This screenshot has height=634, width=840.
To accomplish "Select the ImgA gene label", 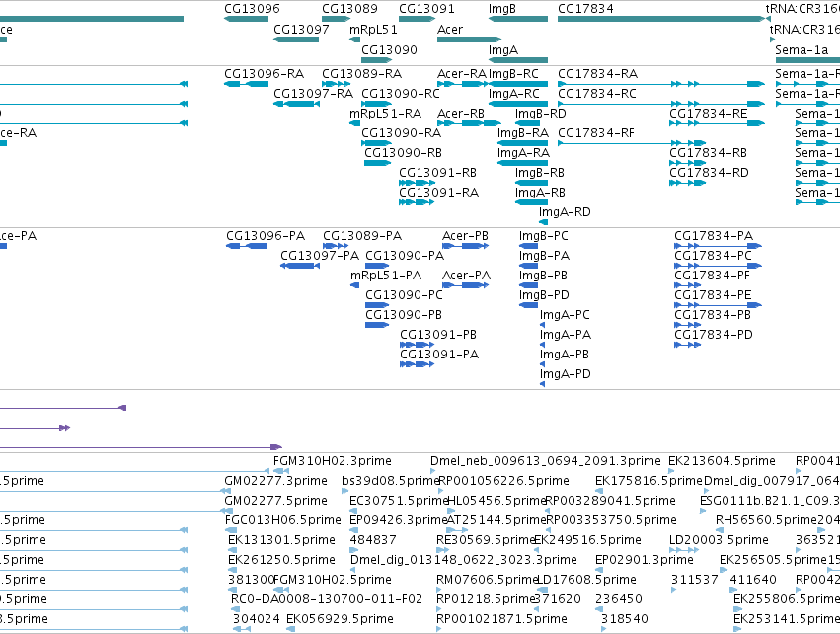I will pyautogui.click(x=503, y=49).
